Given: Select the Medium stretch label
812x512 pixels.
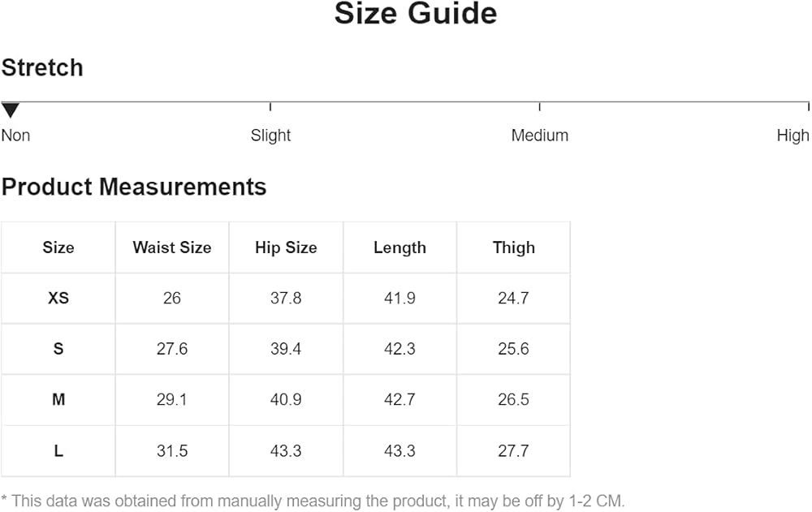Looking at the screenshot, I should pyautogui.click(x=540, y=136).
